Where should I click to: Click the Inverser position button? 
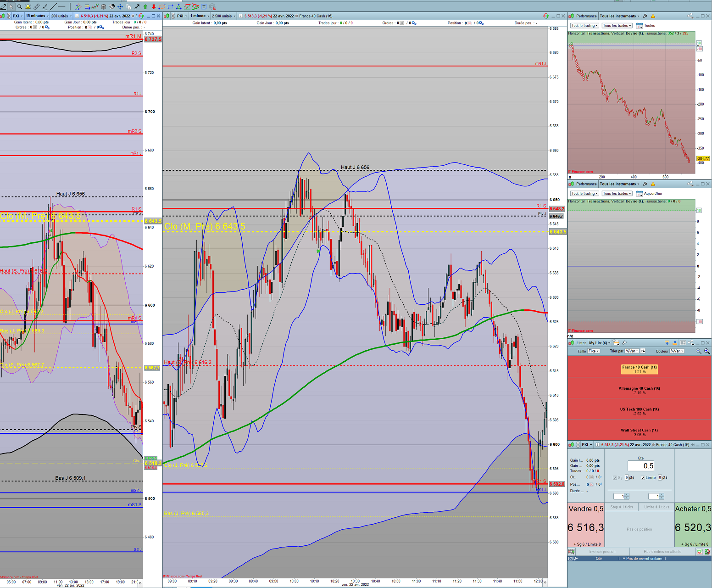point(602,552)
